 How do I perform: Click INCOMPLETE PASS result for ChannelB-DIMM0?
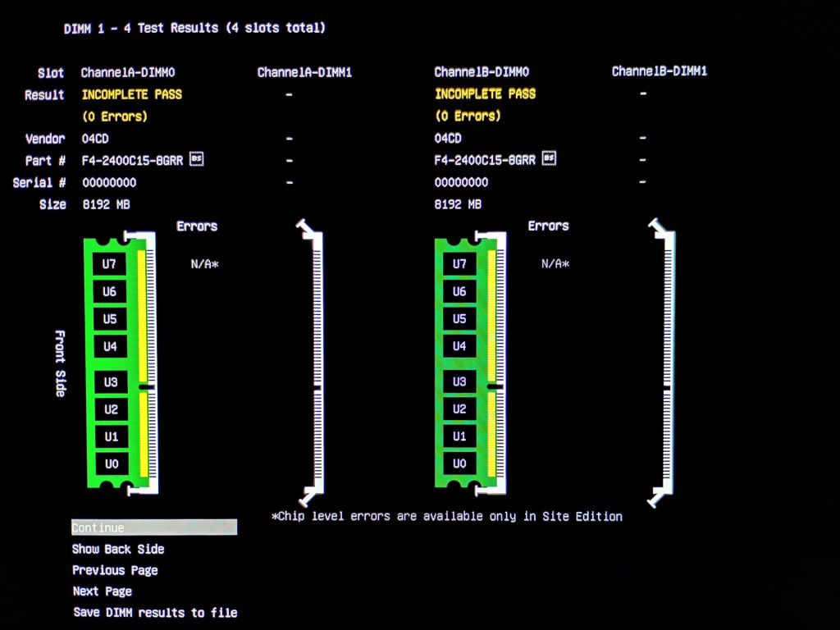[x=486, y=94]
